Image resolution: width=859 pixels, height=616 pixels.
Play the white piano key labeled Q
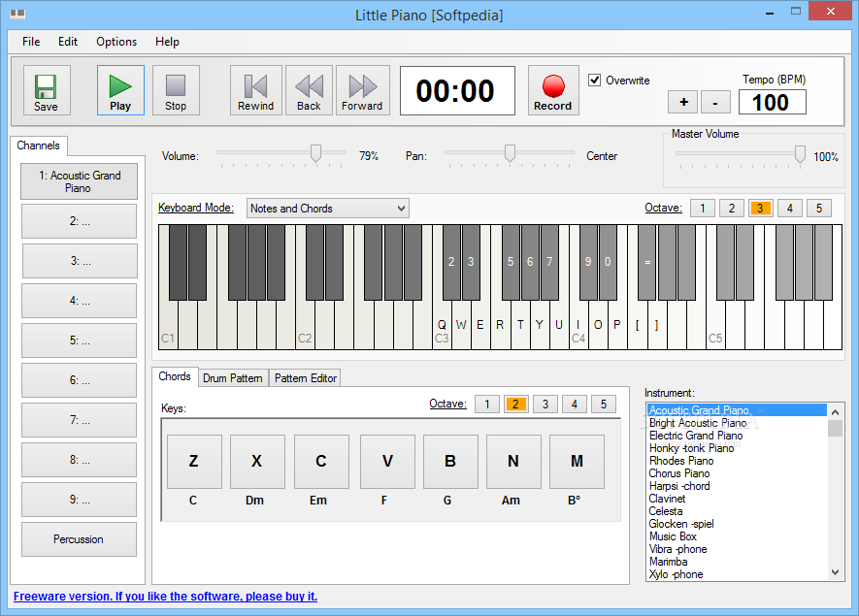point(442,326)
